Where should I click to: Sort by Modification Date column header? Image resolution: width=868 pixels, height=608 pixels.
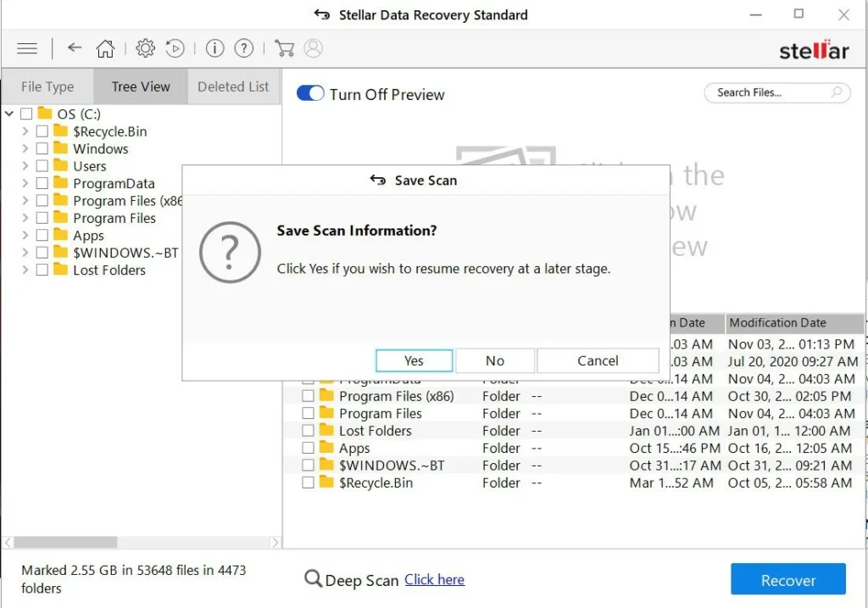point(794,323)
